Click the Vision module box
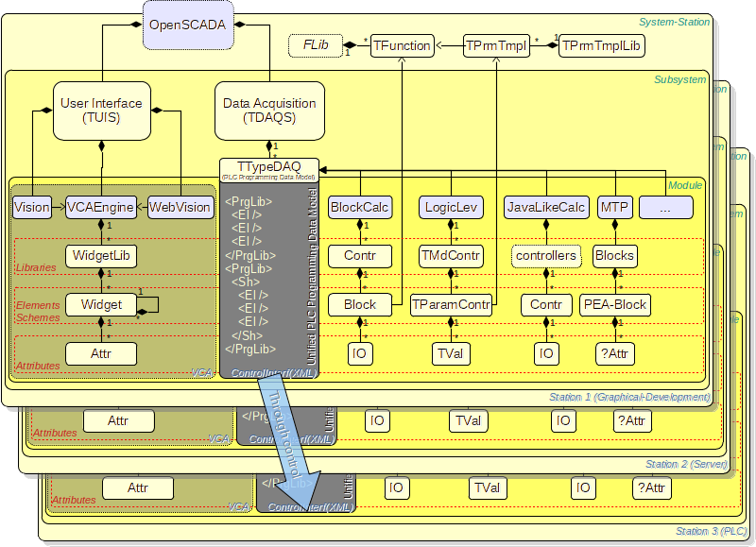This screenshot has width=756, height=547. 32,207
